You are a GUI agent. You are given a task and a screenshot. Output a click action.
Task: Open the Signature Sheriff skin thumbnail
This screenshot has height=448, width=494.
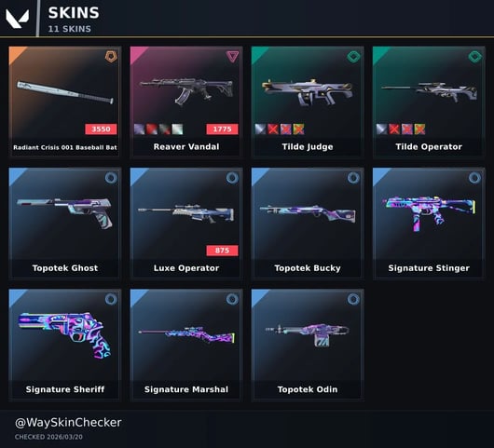click(64, 335)
